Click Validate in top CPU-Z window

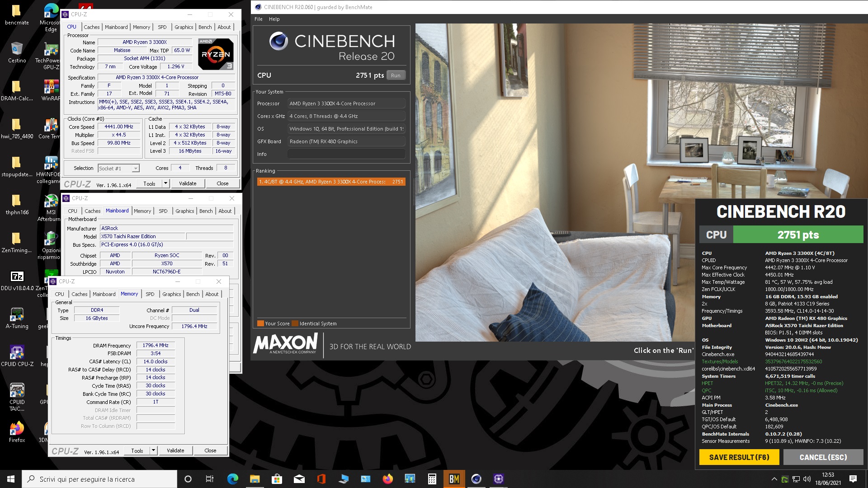click(188, 183)
